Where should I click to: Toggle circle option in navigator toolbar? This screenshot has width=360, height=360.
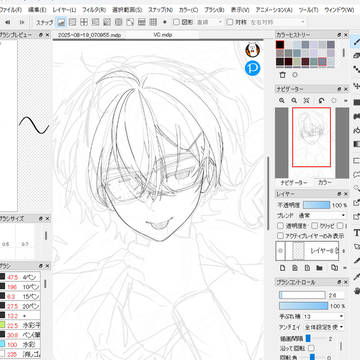pos(334,100)
